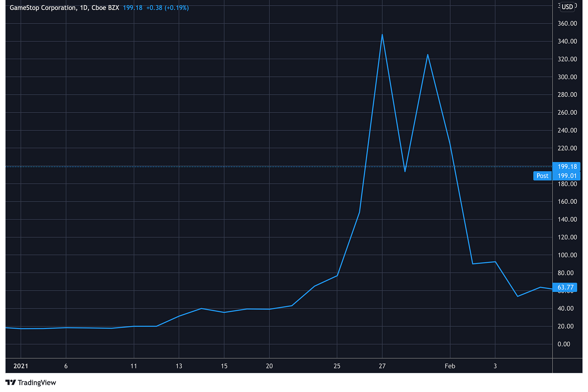Click the 13 date axis label
This screenshot has height=392, width=588.
pos(179,366)
